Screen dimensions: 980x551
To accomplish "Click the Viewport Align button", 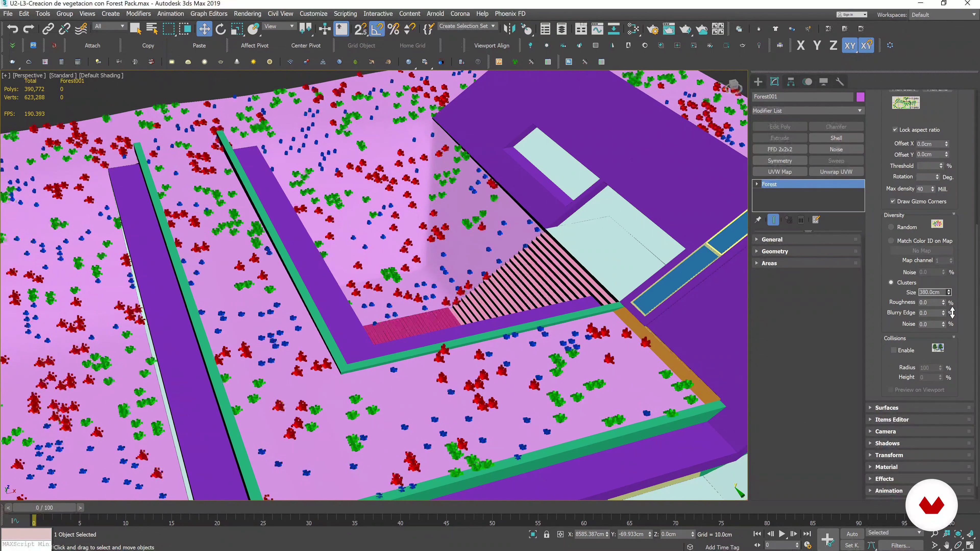I will [x=492, y=45].
